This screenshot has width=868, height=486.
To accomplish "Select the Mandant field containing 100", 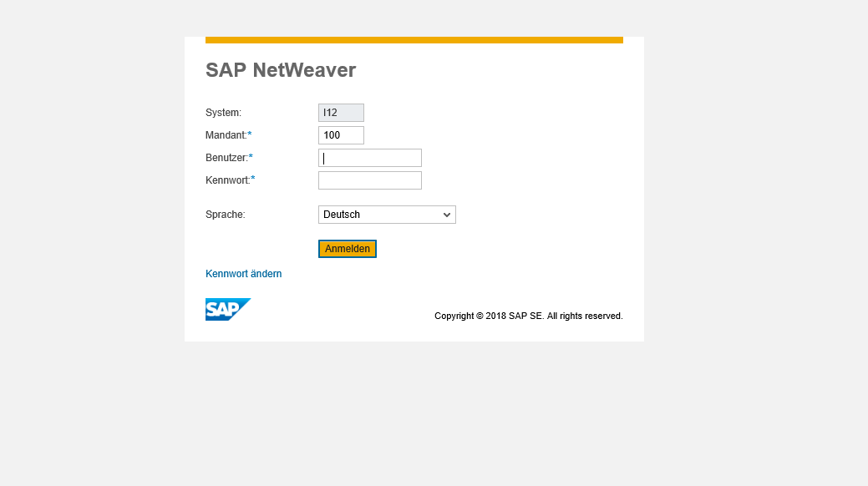I will click(341, 135).
